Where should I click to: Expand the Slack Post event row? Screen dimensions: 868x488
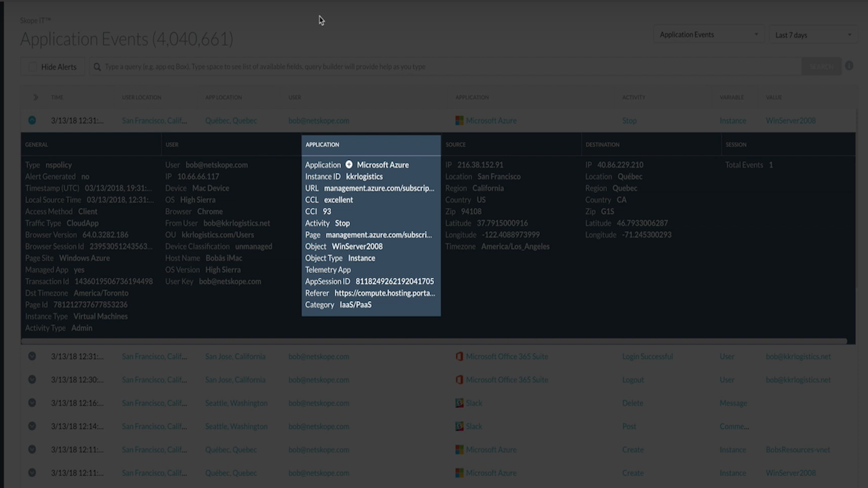32,426
